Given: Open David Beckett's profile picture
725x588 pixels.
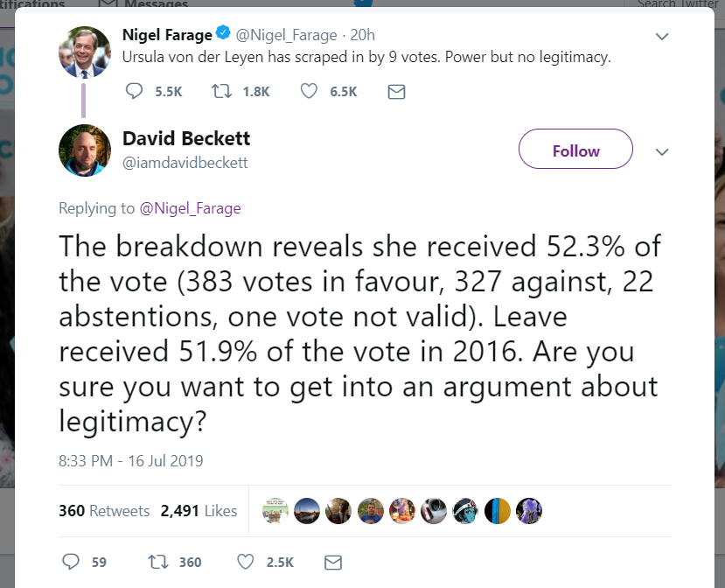Looking at the screenshot, I should (84, 150).
